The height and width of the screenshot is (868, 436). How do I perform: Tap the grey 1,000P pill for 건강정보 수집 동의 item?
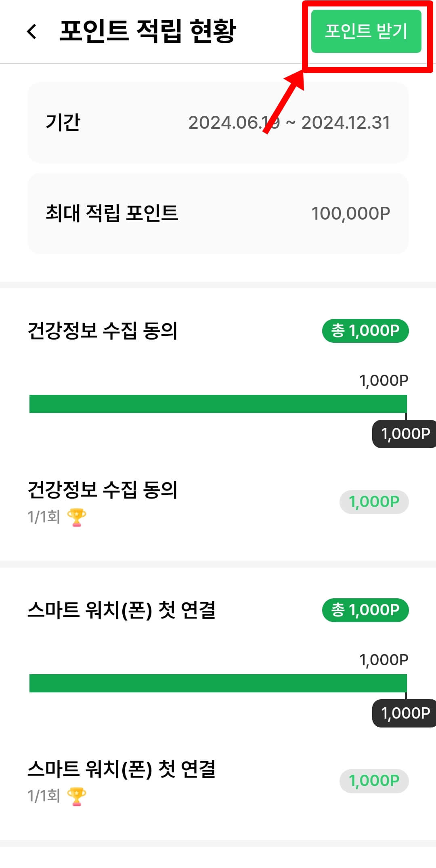click(374, 502)
